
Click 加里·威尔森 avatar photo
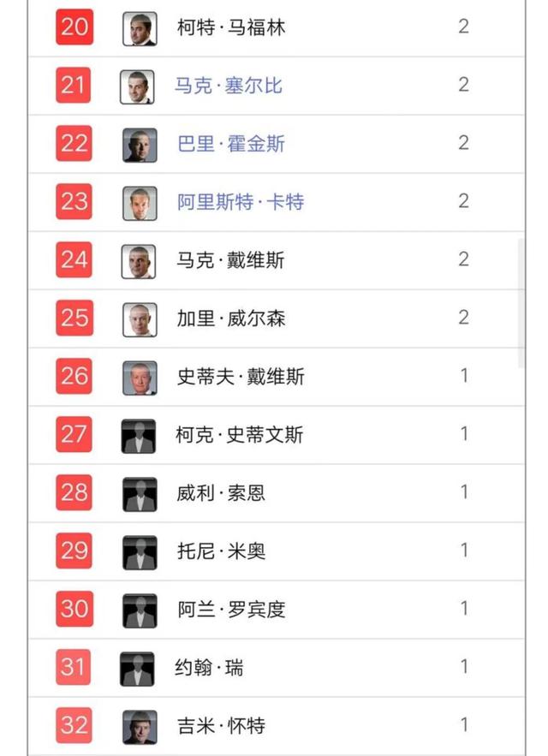[140, 319]
